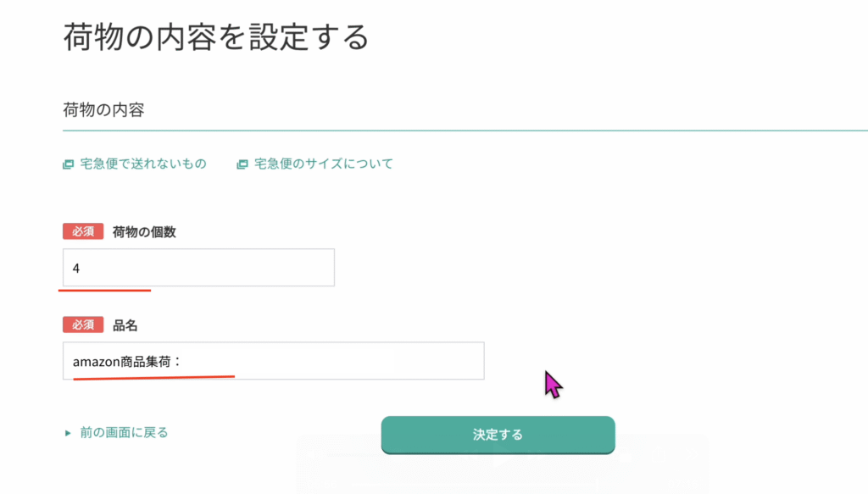
Task: Click the 荷物の内容 section title
Action: (103, 109)
